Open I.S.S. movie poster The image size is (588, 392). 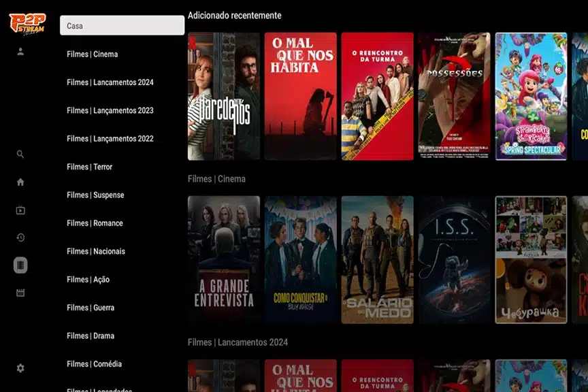(454, 259)
